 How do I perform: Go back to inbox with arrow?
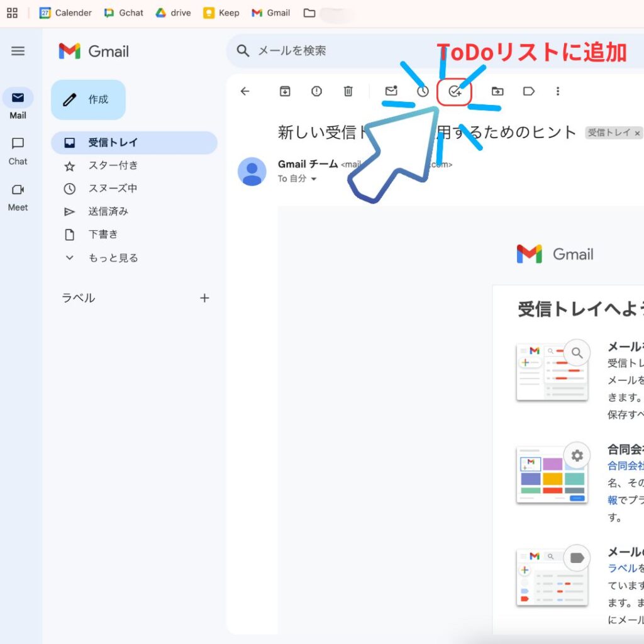pyautogui.click(x=245, y=91)
